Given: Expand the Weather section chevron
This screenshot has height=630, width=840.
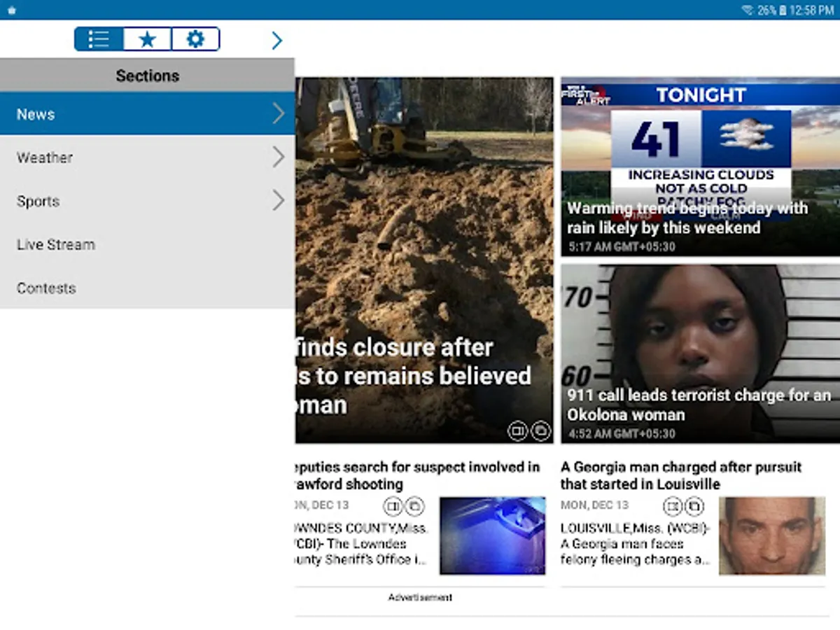Looking at the screenshot, I should click(279, 157).
